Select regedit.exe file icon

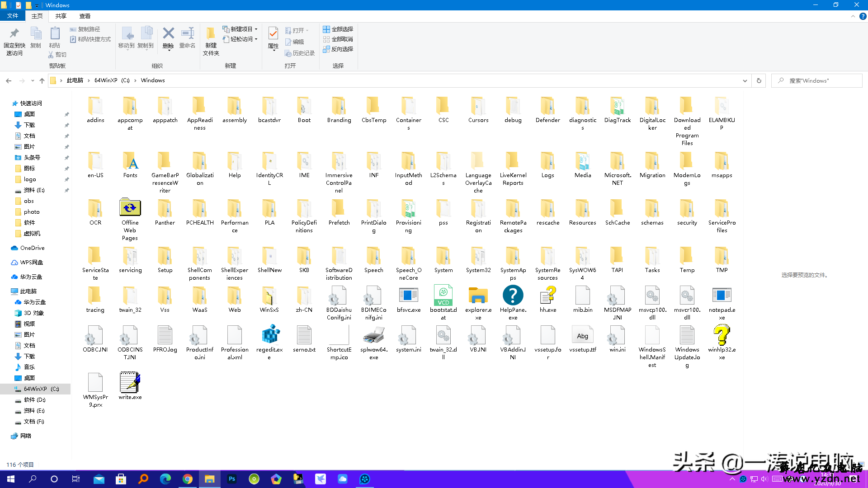(x=270, y=335)
